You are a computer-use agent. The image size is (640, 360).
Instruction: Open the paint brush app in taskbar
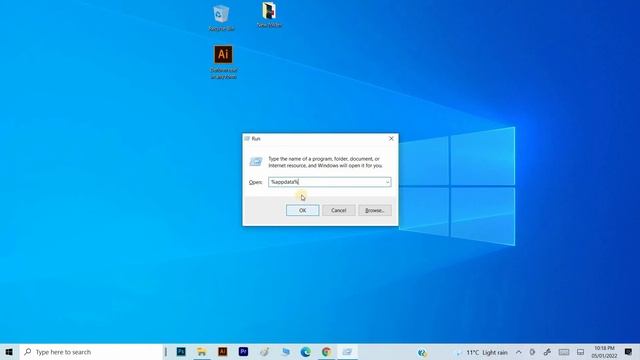pos(264,352)
